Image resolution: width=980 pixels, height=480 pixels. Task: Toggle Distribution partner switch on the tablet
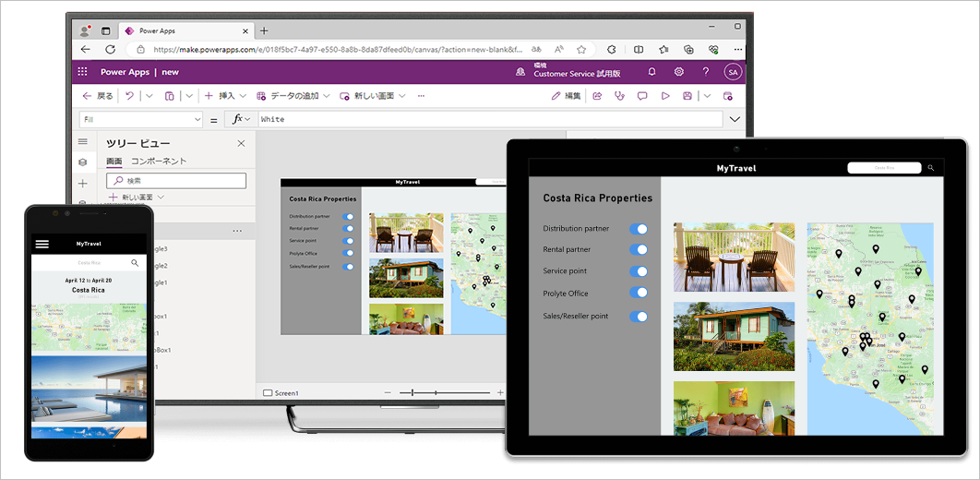coord(639,229)
